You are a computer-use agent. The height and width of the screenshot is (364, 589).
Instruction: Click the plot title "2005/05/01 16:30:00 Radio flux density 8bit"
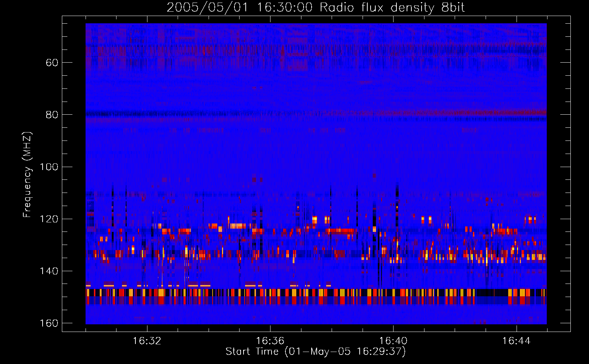(316, 8)
